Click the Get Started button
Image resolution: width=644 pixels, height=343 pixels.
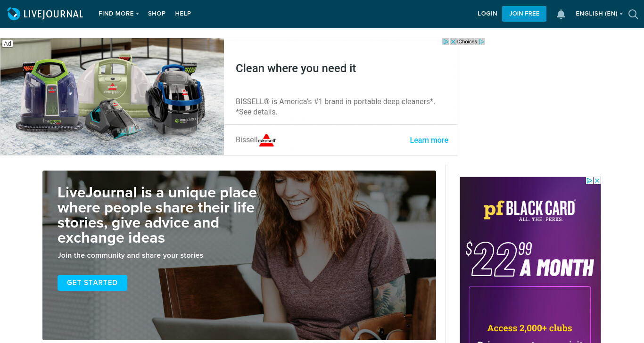click(92, 283)
